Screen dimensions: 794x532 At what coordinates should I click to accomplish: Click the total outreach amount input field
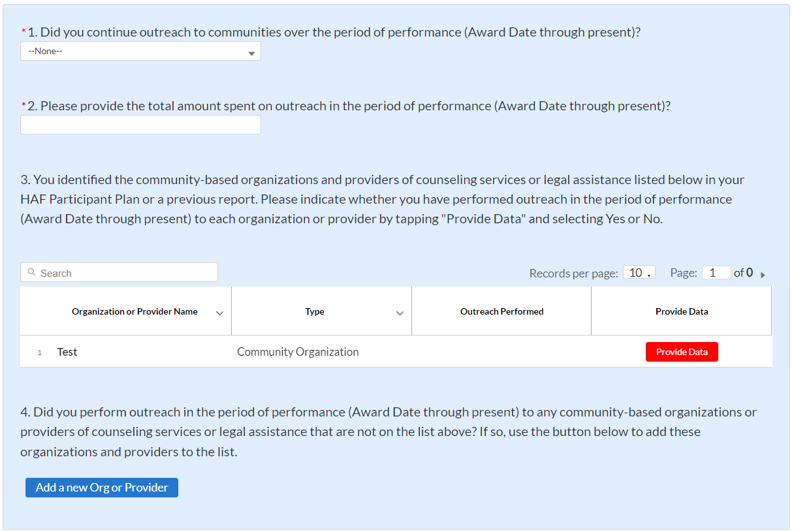click(x=140, y=125)
